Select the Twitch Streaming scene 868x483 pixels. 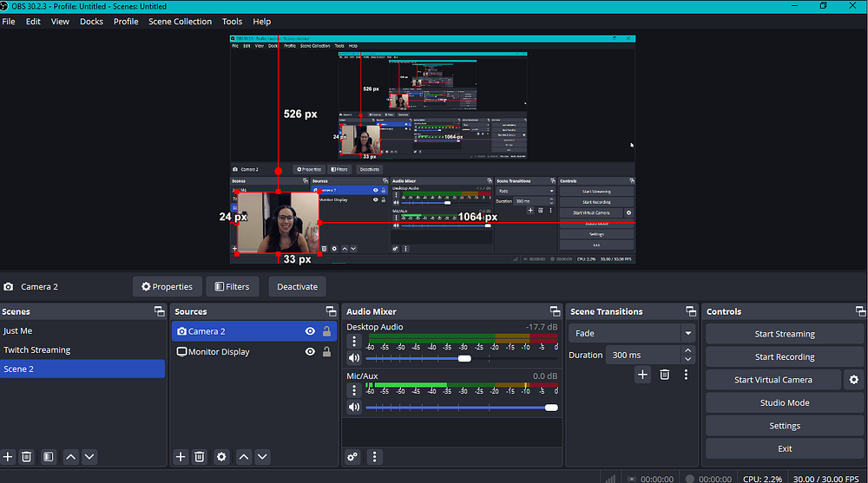(37, 350)
